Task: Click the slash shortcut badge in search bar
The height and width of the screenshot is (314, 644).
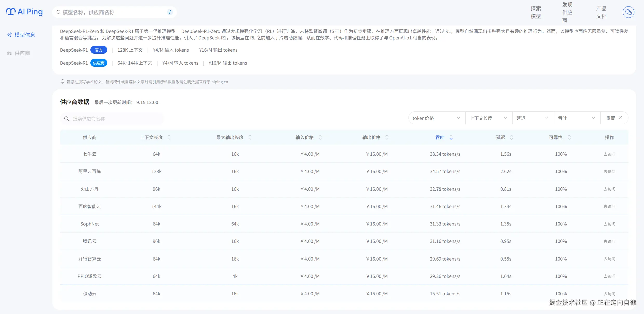Action: tap(170, 12)
